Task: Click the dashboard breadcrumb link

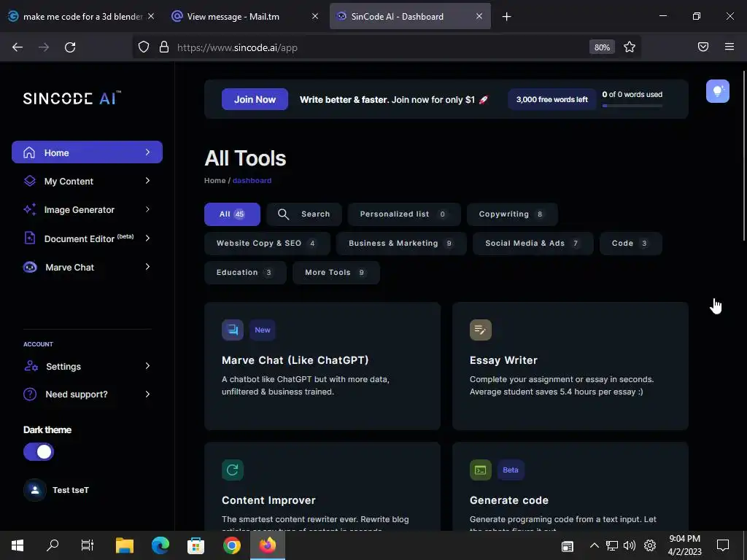Action: point(252,181)
